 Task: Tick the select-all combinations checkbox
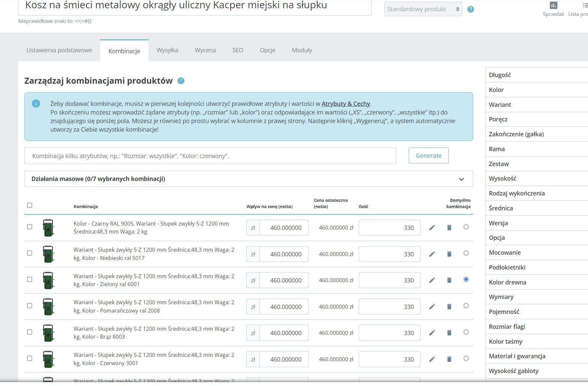point(30,205)
